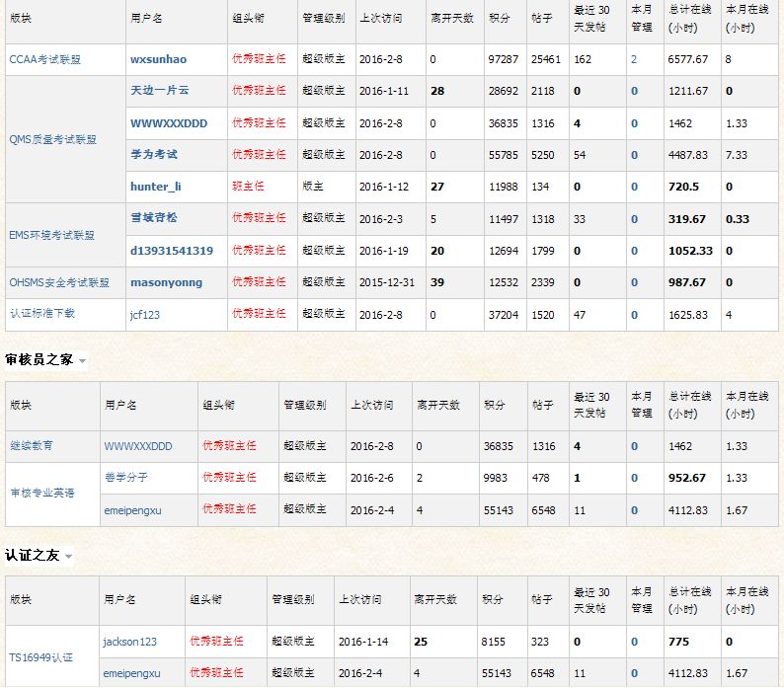View WWWXXXDDD in 继续教育 row
This screenshot has width=784, height=688.
(x=138, y=446)
